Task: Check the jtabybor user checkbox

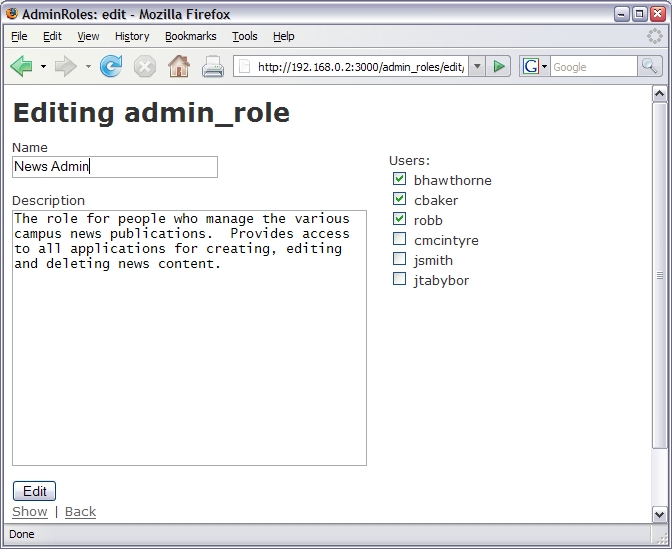Action: click(400, 280)
